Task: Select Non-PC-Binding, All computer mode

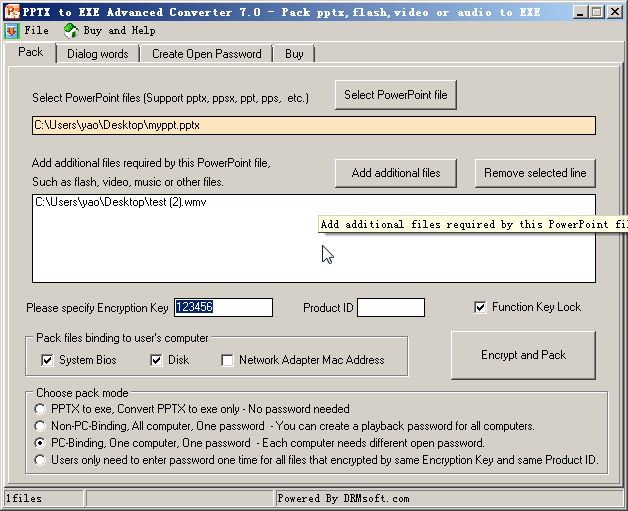Action: coord(40,426)
